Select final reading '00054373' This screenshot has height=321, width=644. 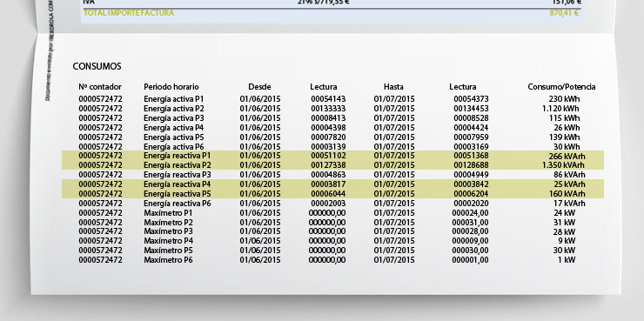point(471,99)
